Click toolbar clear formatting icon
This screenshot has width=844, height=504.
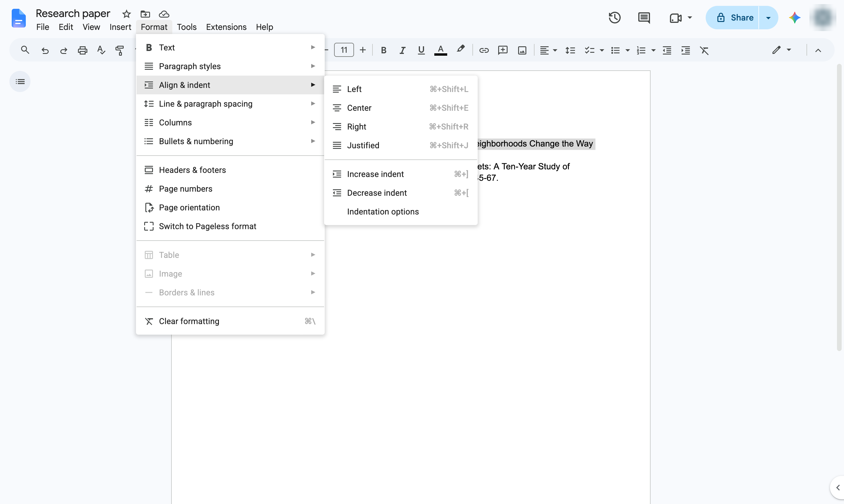click(x=704, y=50)
